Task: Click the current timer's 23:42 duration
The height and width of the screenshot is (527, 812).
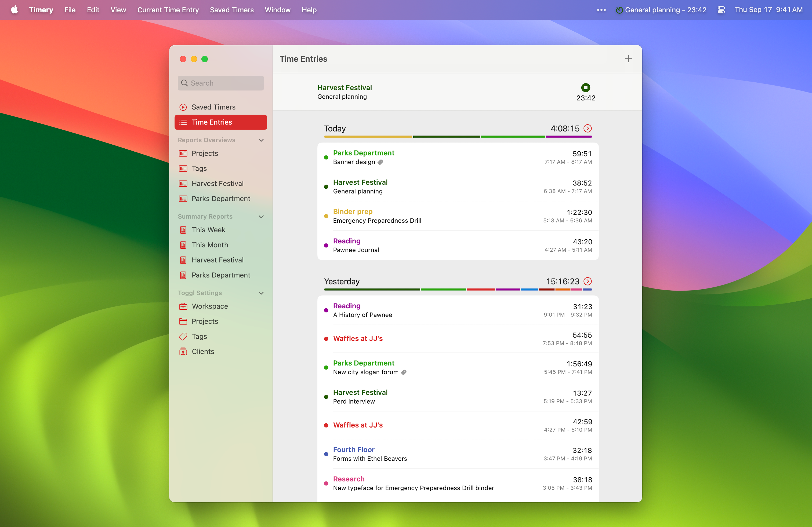Action: click(x=586, y=98)
